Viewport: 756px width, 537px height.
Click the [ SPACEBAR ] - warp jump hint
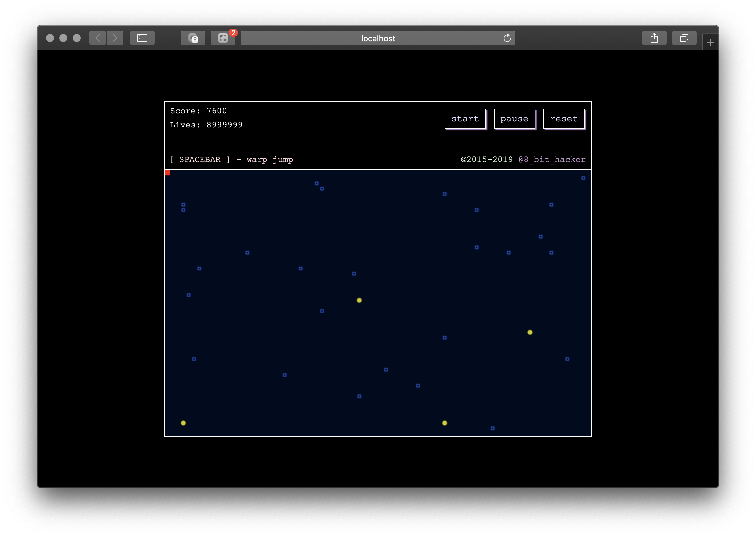point(232,159)
